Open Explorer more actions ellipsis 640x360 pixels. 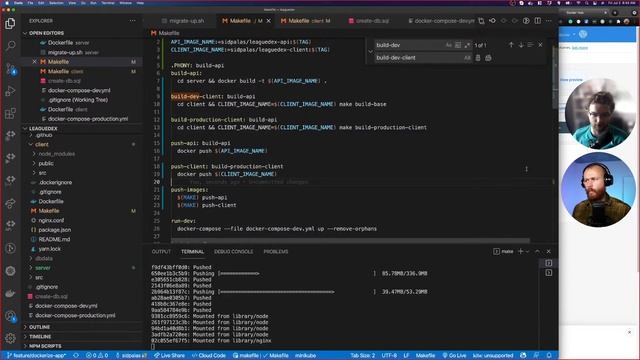(133, 20)
